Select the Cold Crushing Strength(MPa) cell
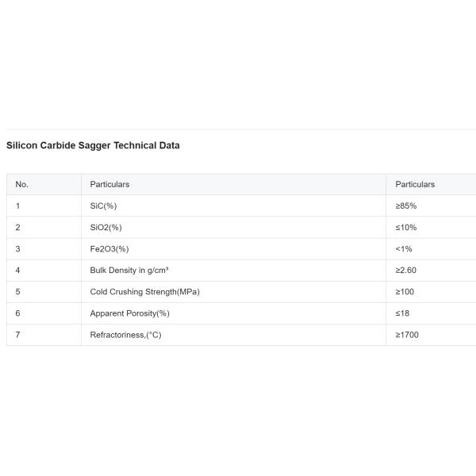Viewport: 476px width, 476px height. click(144, 291)
